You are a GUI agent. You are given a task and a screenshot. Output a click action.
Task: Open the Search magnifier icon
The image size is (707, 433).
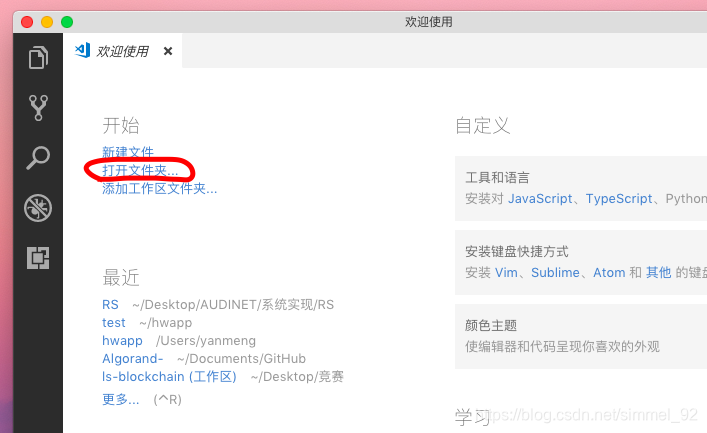click(38, 158)
